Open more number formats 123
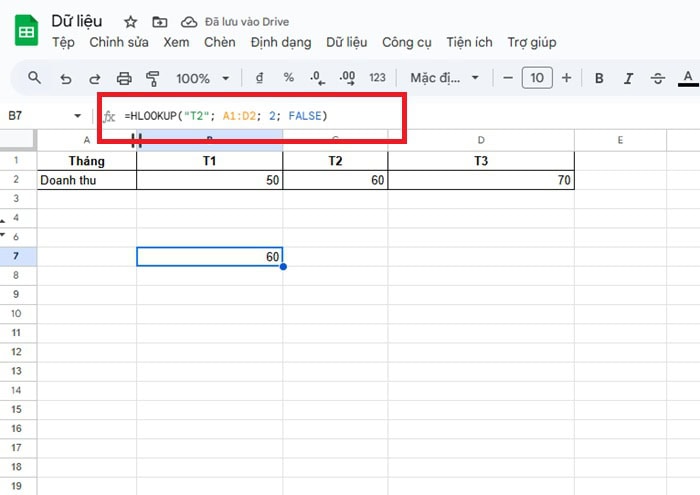 [377, 78]
